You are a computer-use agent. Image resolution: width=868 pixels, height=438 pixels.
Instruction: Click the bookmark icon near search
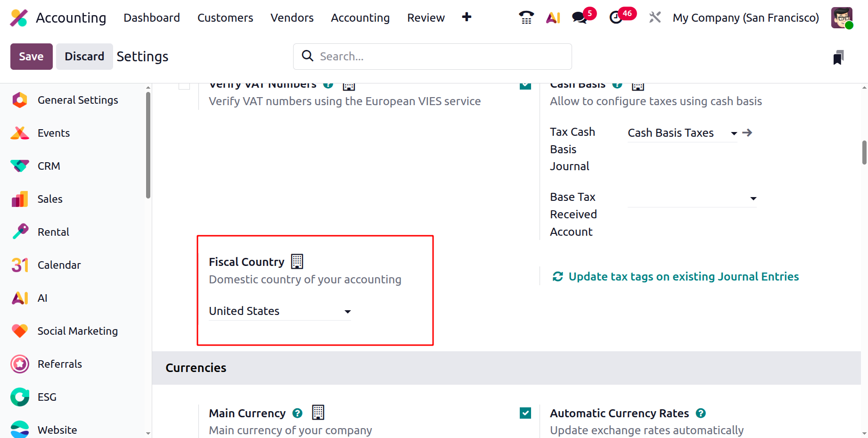click(838, 58)
